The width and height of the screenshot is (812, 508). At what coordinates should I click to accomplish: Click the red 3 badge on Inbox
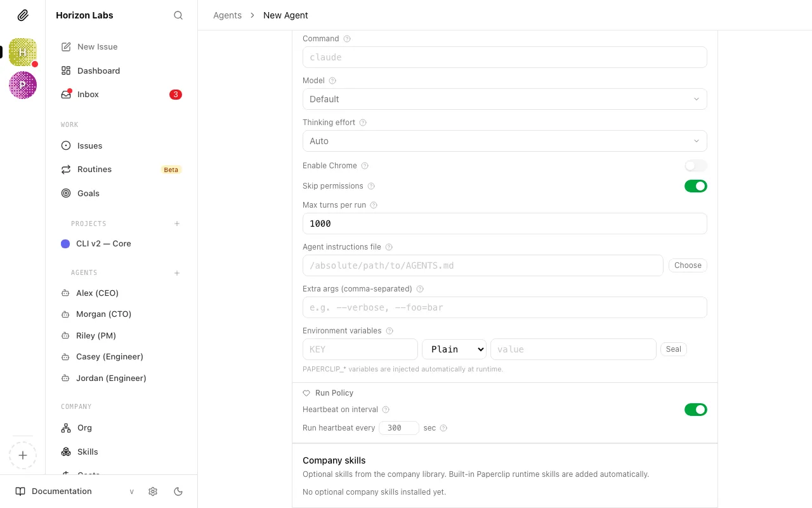point(176,95)
